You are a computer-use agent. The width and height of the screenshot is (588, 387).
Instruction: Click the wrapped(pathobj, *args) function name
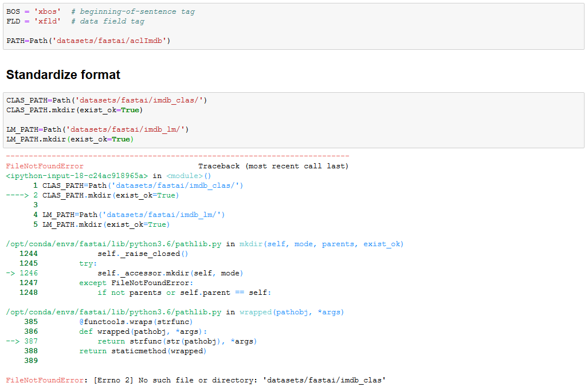click(x=291, y=312)
